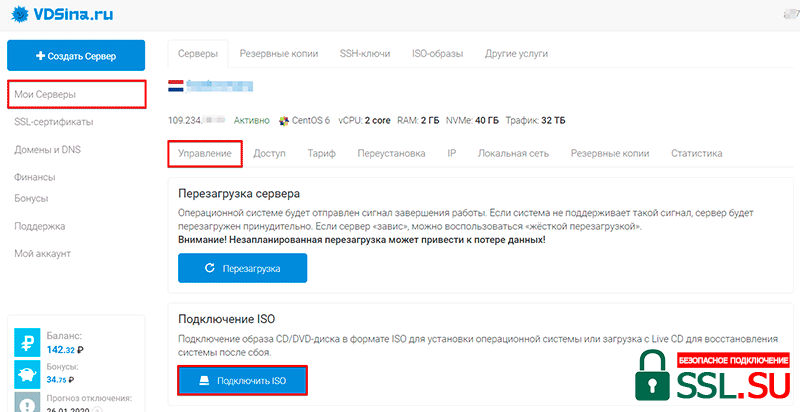Click the VDSina.ru logo icon
The image size is (800, 412).
click(x=18, y=15)
